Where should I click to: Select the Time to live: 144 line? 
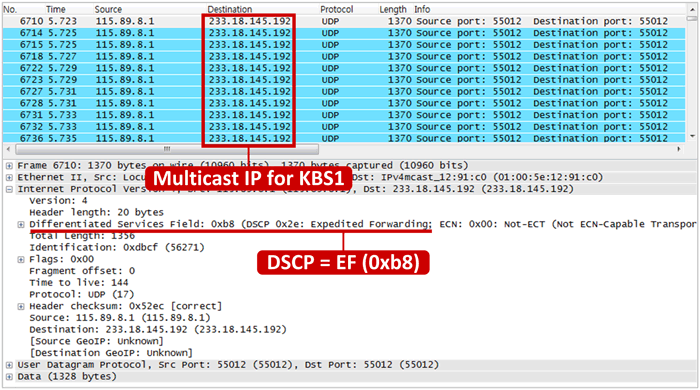79,283
